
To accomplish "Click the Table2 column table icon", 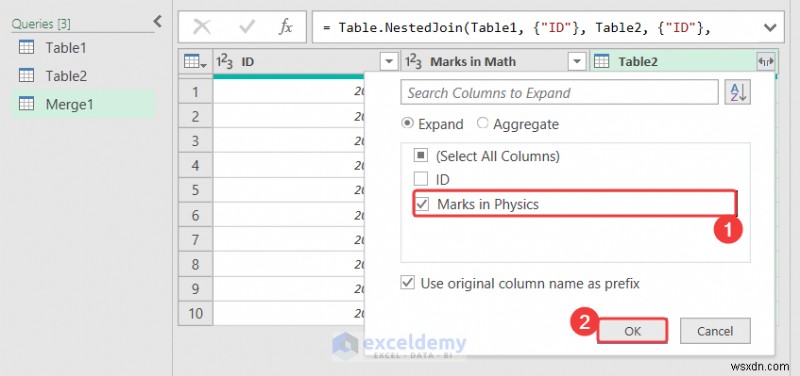I will 602,62.
